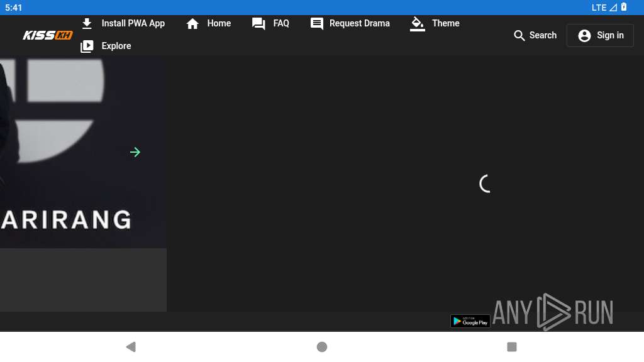This screenshot has height=362, width=644.
Task: Click the FAQ chat bubbles icon
Action: (x=258, y=24)
